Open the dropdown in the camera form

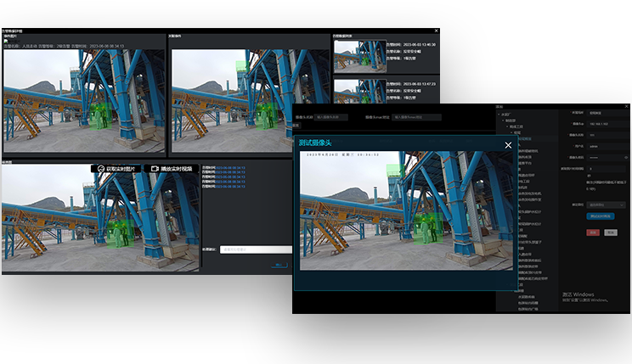(606, 205)
